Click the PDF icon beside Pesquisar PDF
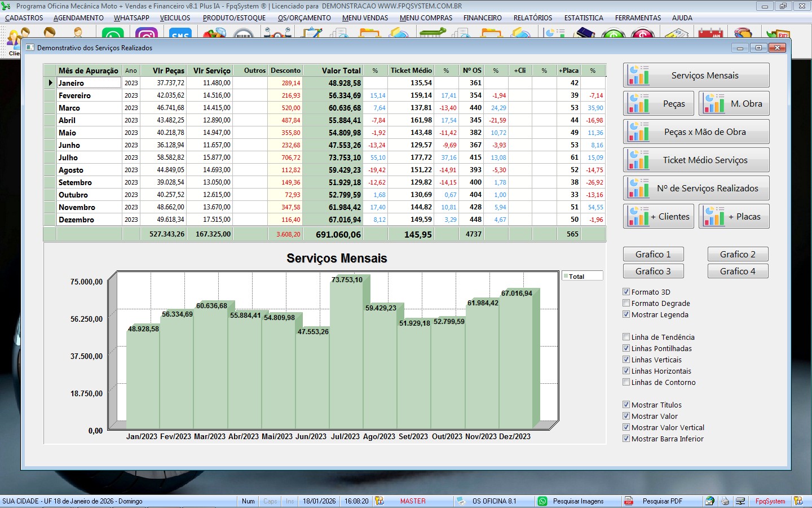Image resolution: width=812 pixels, height=508 pixels. 628,501
